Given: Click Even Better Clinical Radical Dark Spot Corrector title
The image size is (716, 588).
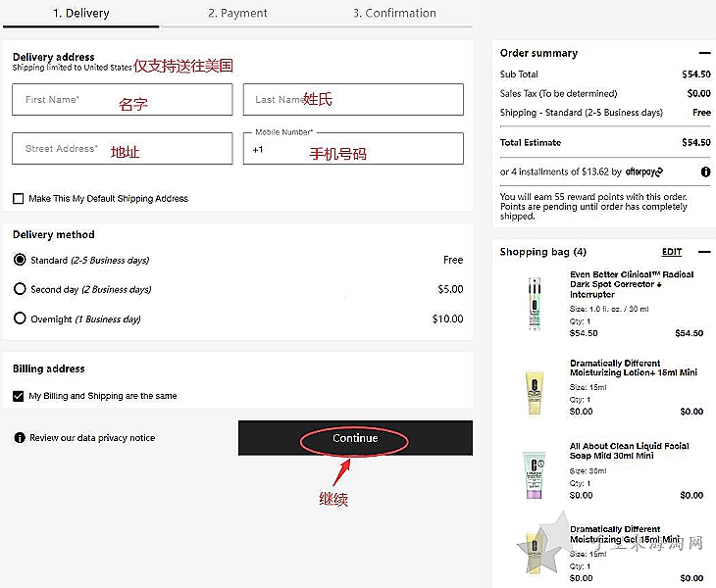Looking at the screenshot, I should (632, 284).
